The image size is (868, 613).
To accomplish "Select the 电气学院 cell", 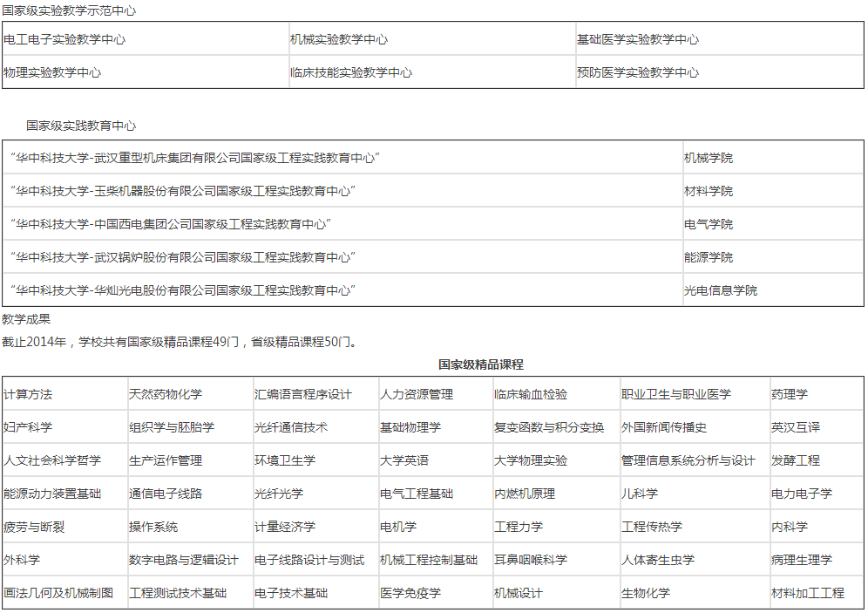I will pos(773,224).
